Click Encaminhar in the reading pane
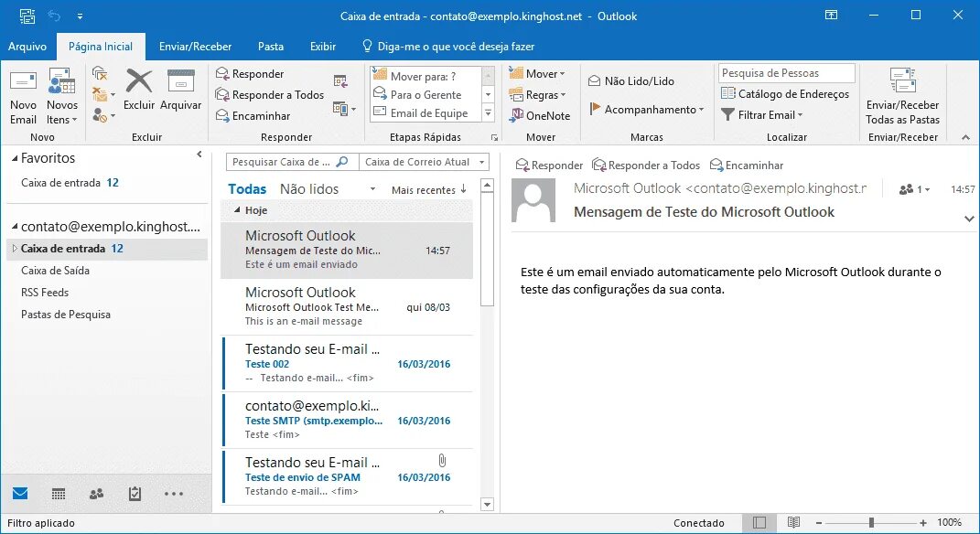The height and width of the screenshot is (534, 980). click(x=747, y=166)
